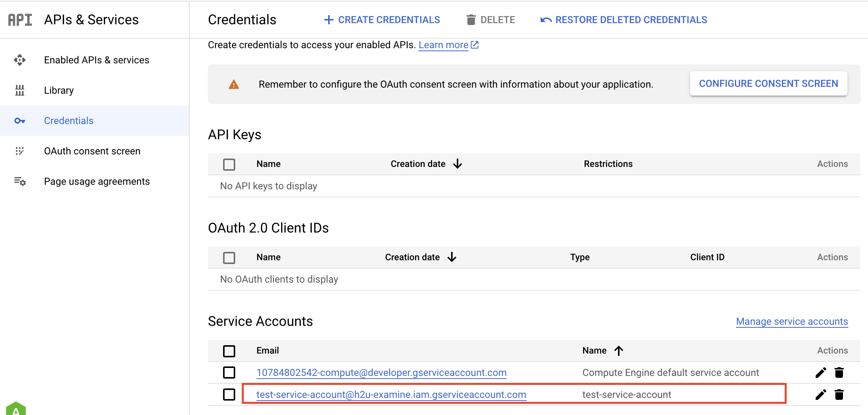Open 10784802542-compute@developer.gserviceaccount.com link
The width and height of the screenshot is (868, 415).
(381, 373)
